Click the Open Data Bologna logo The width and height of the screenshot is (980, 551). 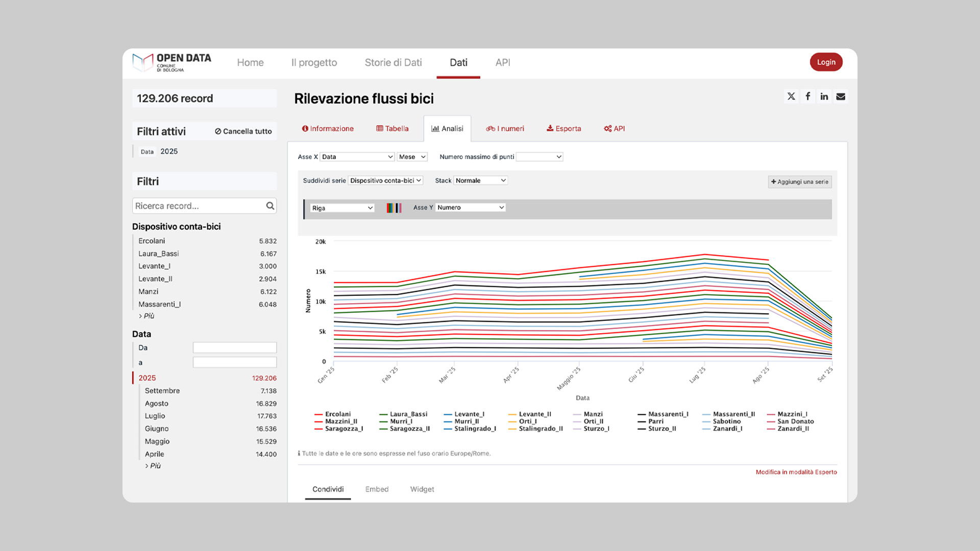coord(171,62)
